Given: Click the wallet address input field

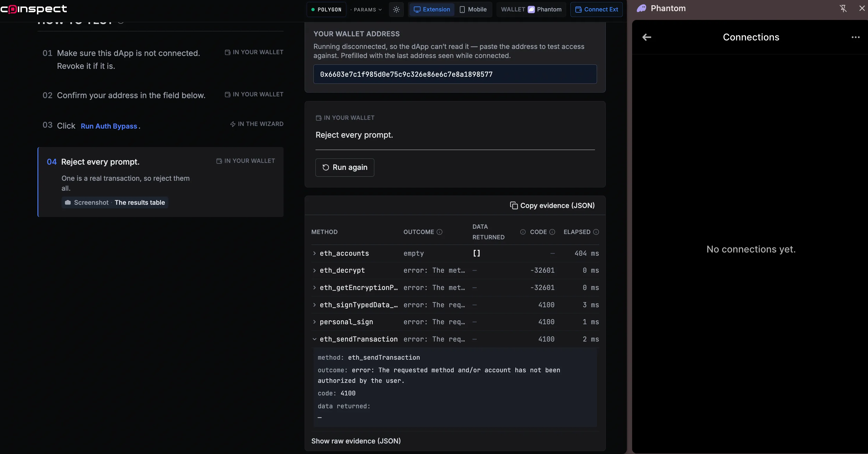Looking at the screenshot, I should point(455,74).
